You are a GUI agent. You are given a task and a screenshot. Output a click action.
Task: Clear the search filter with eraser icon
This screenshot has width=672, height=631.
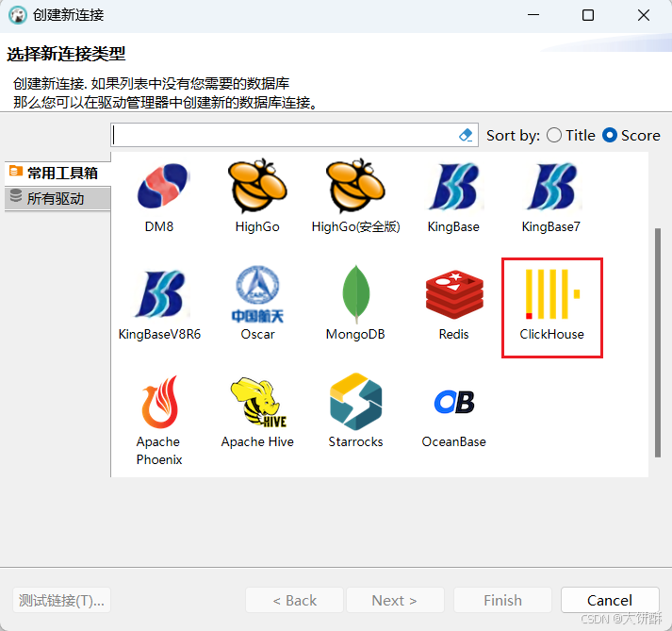pos(466,135)
